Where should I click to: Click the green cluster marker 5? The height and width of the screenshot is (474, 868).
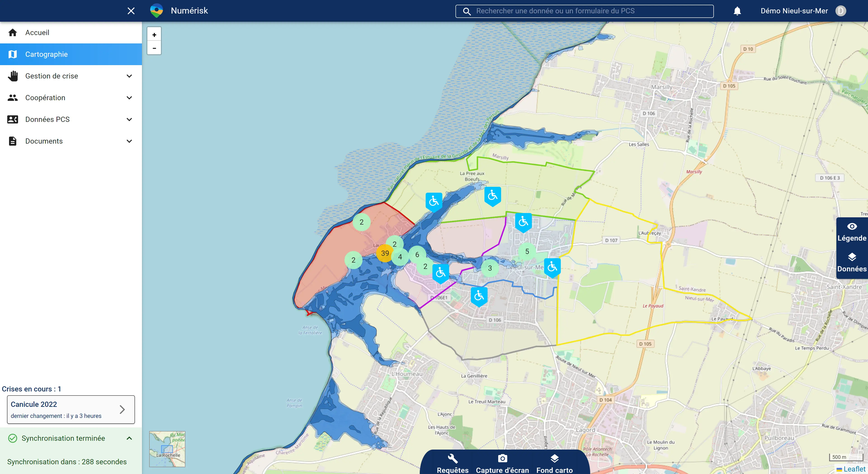tap(527, 251)
